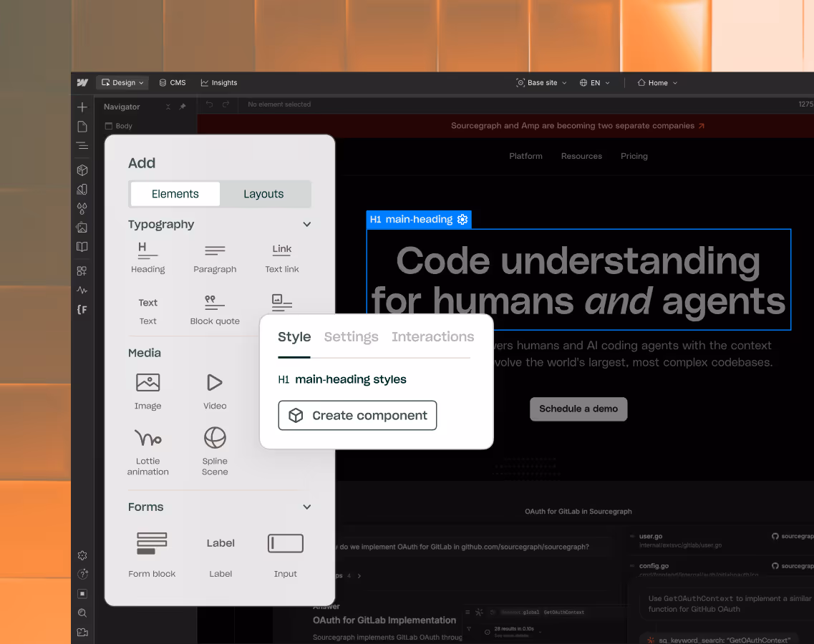Open the Assets image icon in sidebar

pos(82,228)
